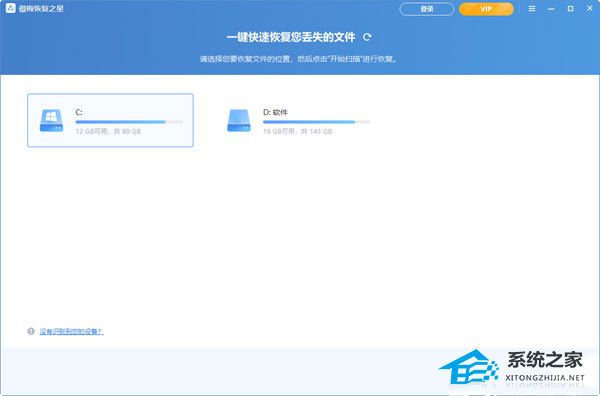Click the D: 软件 drive label
The image size is (600, 396).
(x=275, y=112)
